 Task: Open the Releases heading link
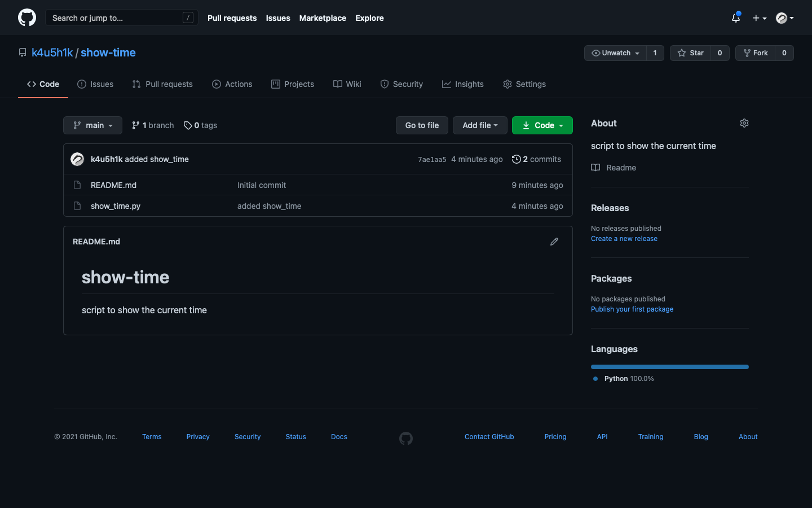pos(610,208)
